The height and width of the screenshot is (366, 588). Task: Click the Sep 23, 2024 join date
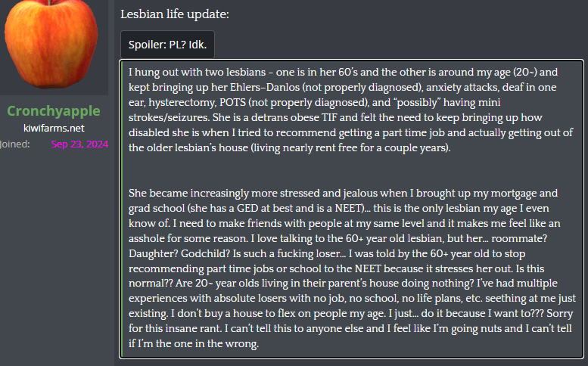click(x=79, y=144)
